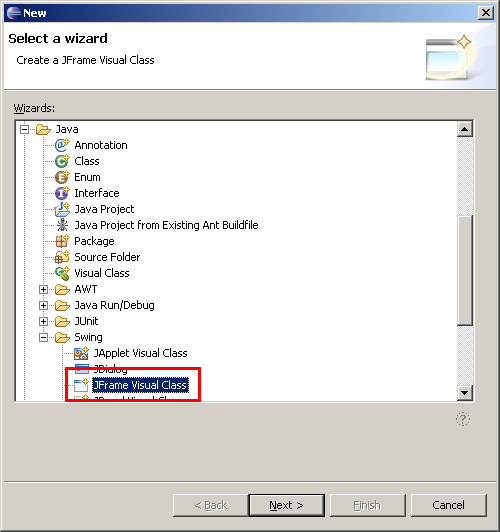Click the Visual Class icon
This screenshot has height=532, width=500.
(x=62, y=273)
